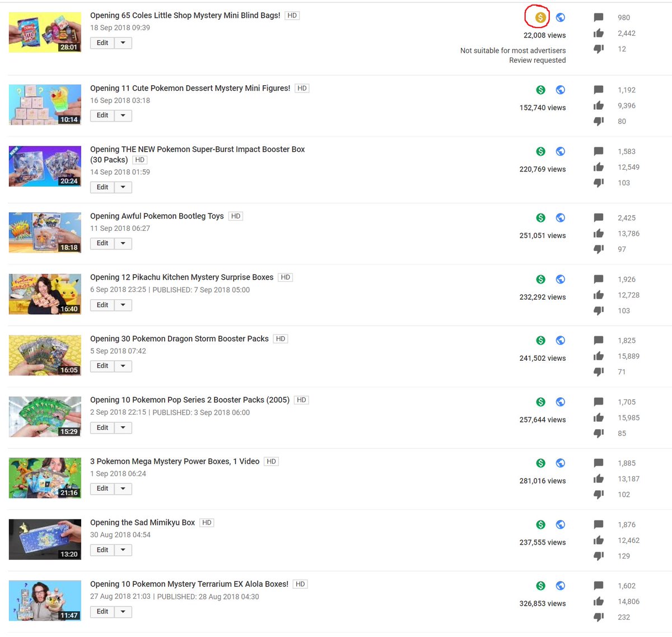
Task: Open Edit dropdown for Dragon Storm Booster Packs
Action: point(123,366)
